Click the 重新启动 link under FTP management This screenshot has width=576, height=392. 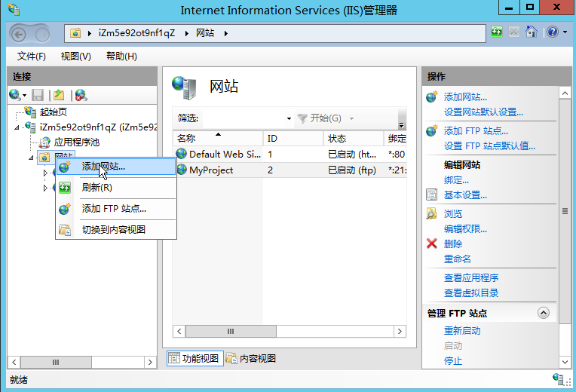click(462, 331)
